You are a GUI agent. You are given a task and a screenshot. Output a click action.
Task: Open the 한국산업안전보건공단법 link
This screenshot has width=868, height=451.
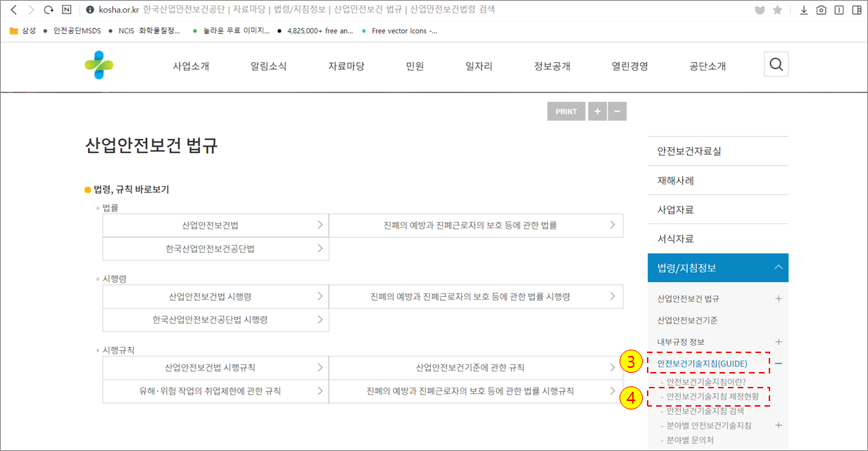click(x=215, y=249)
